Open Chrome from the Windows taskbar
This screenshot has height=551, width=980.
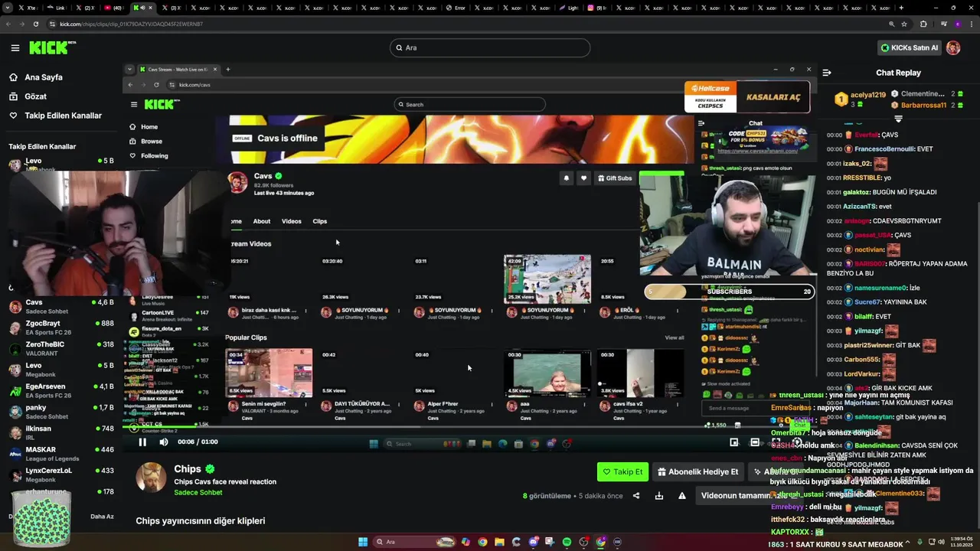[x=482, y=542]
